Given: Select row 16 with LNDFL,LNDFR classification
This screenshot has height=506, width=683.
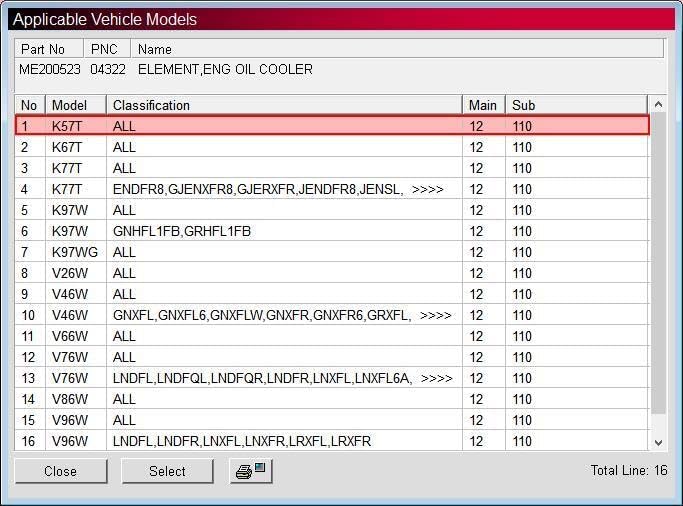Looking at the screenshot, I should 332,441.
